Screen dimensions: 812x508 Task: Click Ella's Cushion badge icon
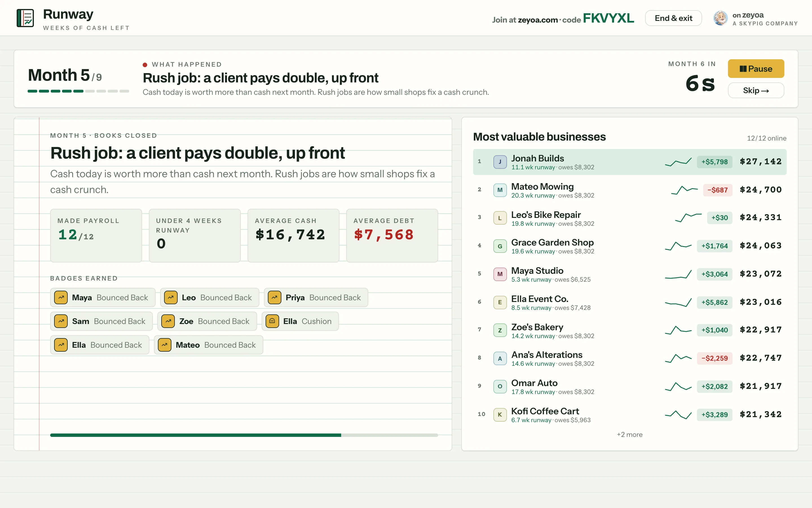click(272, 321)
